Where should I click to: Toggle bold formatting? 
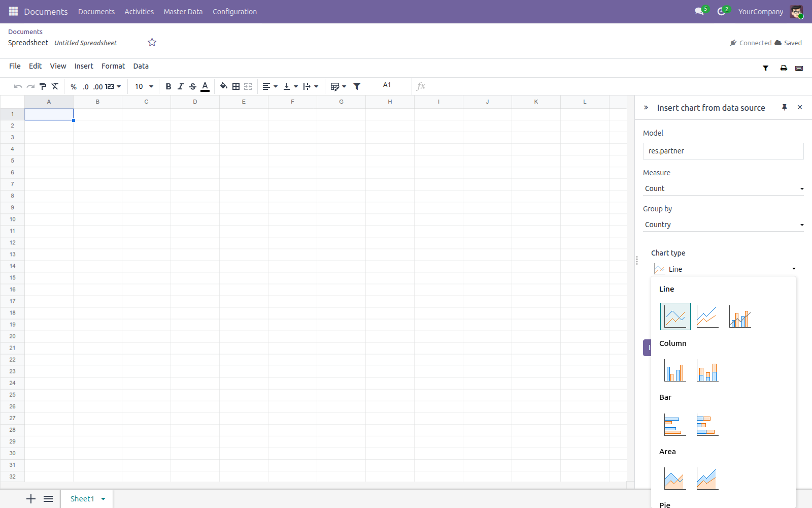[x=168, y=86]
